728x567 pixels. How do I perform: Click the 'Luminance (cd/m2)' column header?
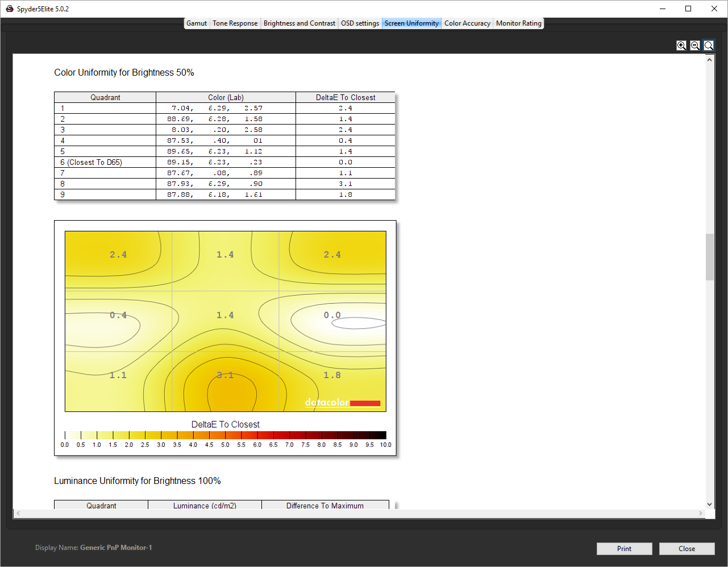205,506
